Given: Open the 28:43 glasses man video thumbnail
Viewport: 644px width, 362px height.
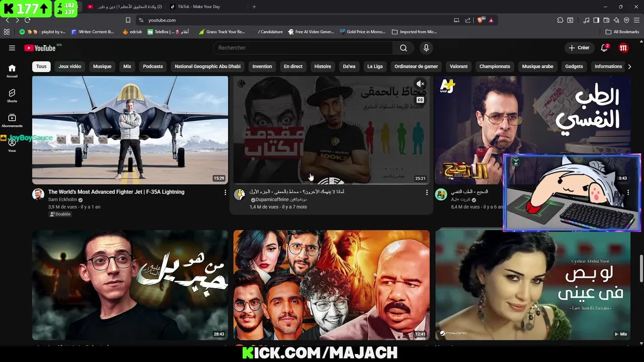Looking at the screenshot, I should (x=130, y=285).
